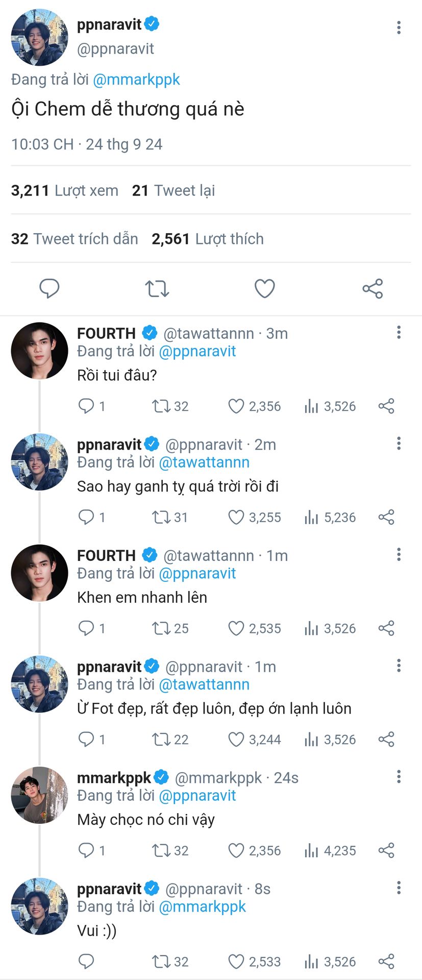Open more options on main tweet
The height and width of the screenshot is (980, 422).
coord(399,28)
